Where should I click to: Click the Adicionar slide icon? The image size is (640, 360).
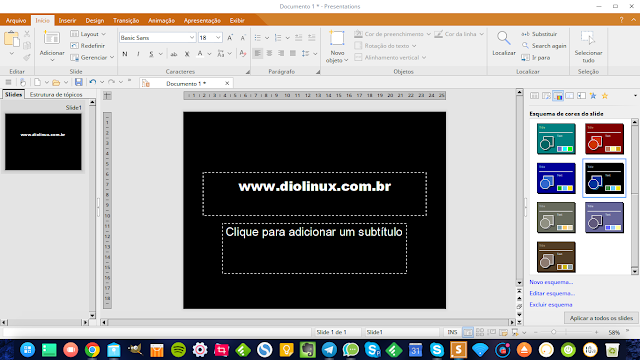(52, 38)
